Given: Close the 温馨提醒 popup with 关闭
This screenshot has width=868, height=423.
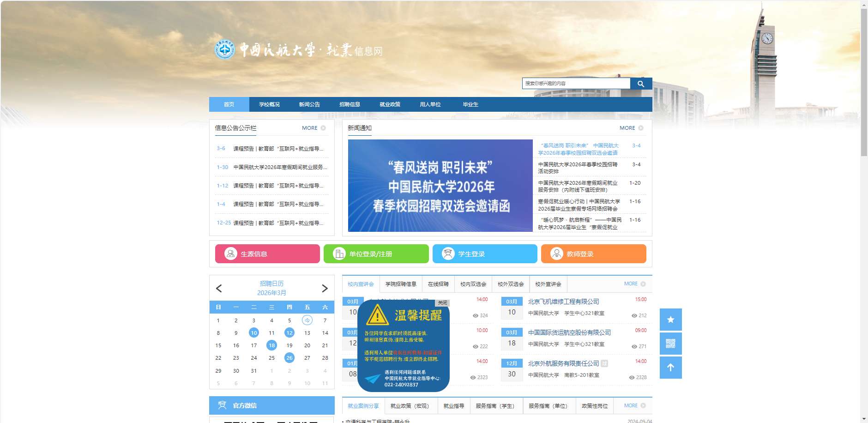Looking at the screenshot, I should click(x=442, y=303).
